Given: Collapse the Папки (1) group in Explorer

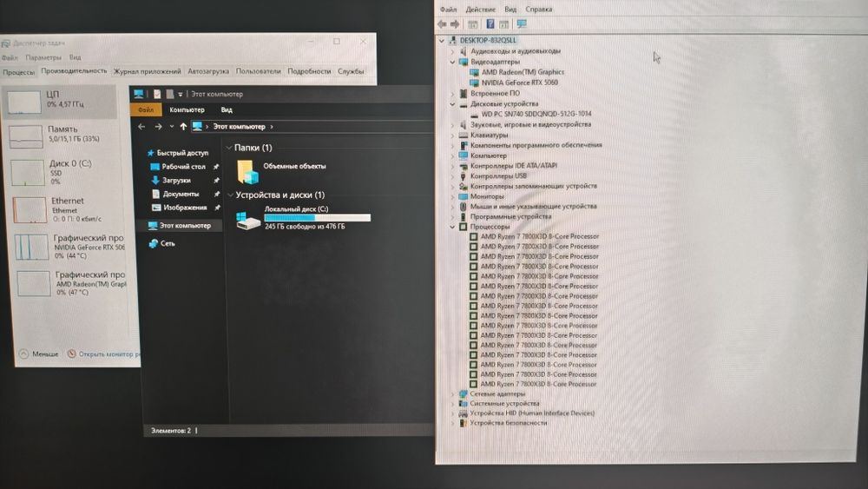Looking at the screenshot, I should [x=228, y=148].
